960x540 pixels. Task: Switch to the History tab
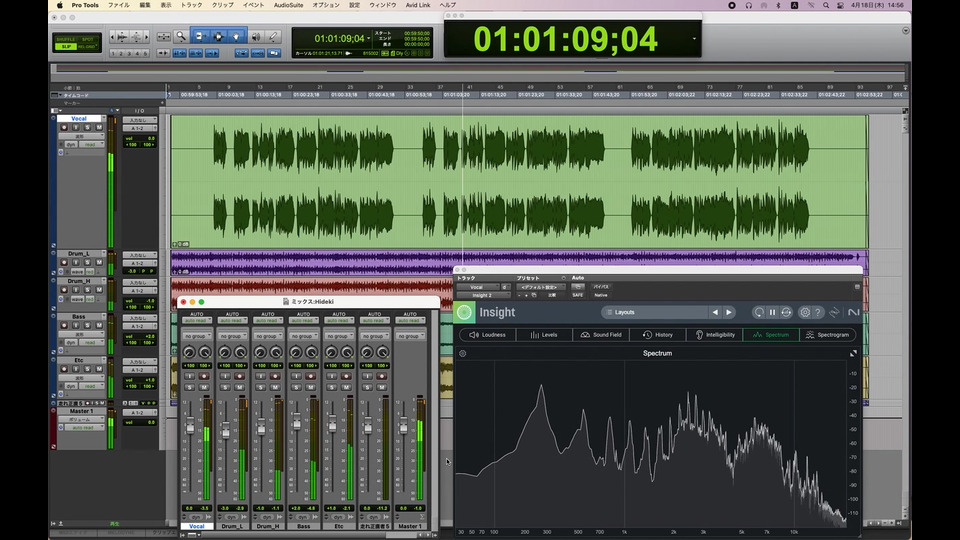click(x=658, y=335)
